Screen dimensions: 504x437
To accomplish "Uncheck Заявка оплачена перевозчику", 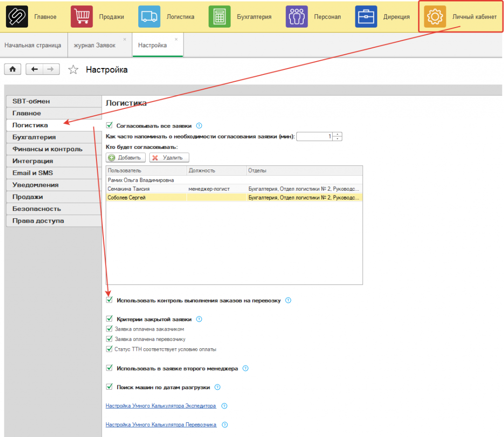I will pyautogui.click(x=109, y=339).
